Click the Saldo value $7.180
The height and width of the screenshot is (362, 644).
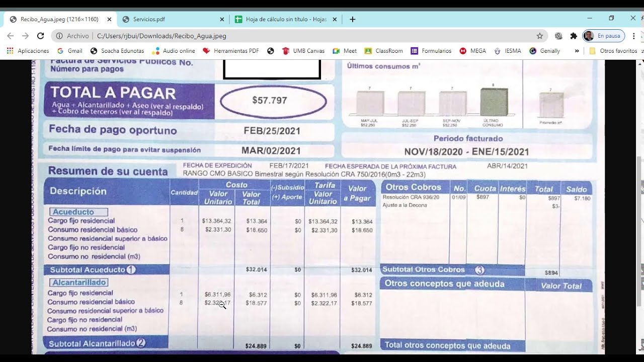(582, 199)
